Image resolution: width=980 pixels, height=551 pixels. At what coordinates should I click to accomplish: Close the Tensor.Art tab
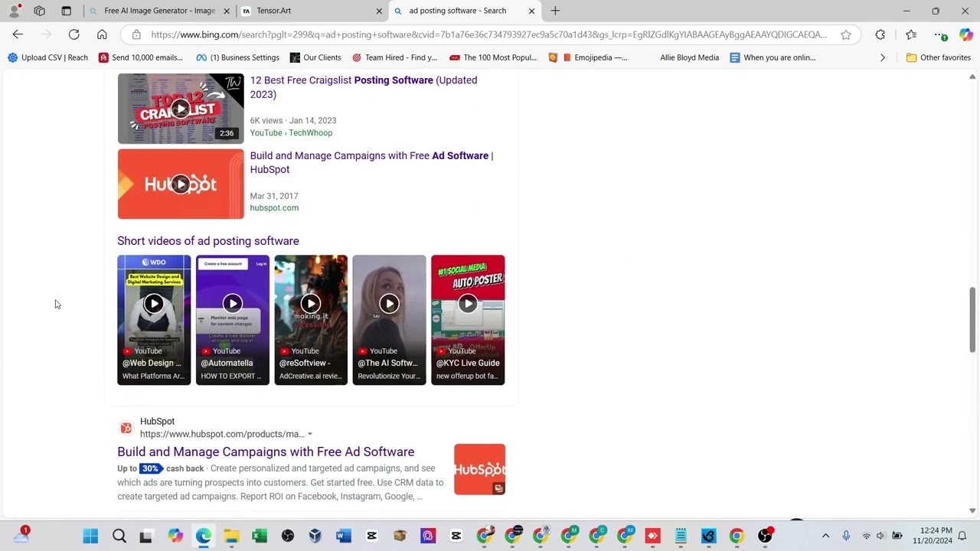click(x=379, y=11)
